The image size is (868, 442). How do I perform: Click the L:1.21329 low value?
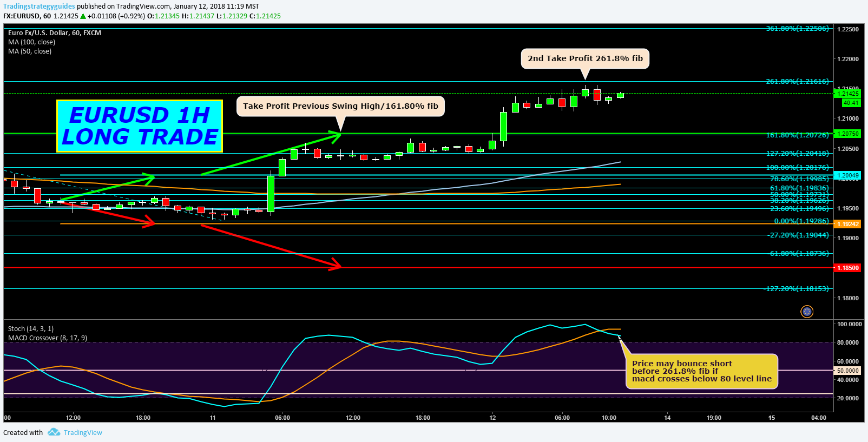tap(232, 16)
